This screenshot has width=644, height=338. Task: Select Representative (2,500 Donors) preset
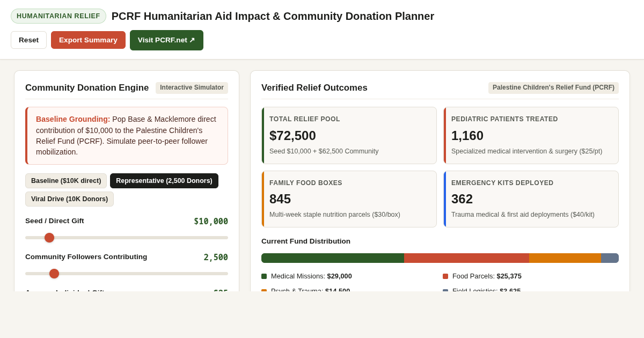pyautogui.click(x=164, y=181)
